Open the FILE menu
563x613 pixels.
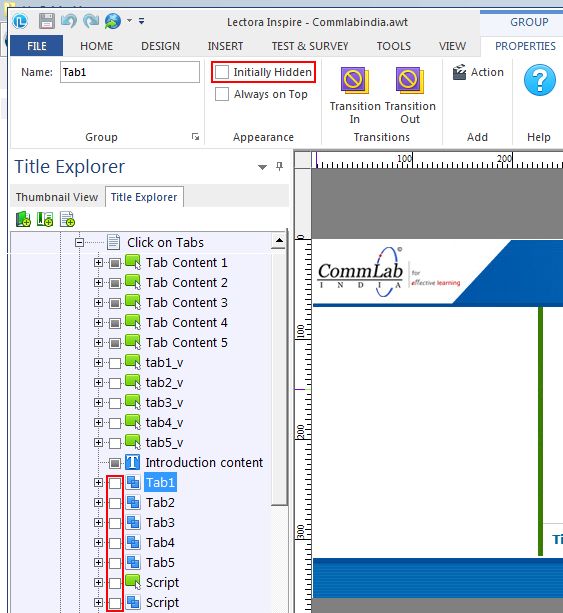click(x=37, y=46)
